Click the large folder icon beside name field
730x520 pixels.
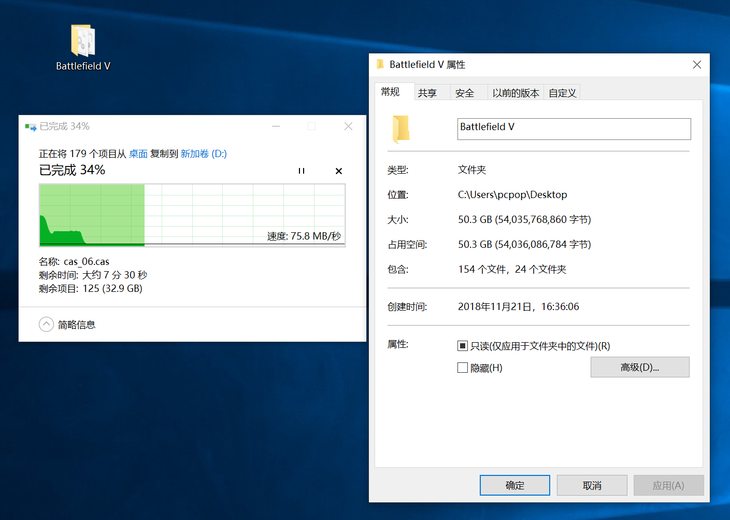[x=401, y=129]
